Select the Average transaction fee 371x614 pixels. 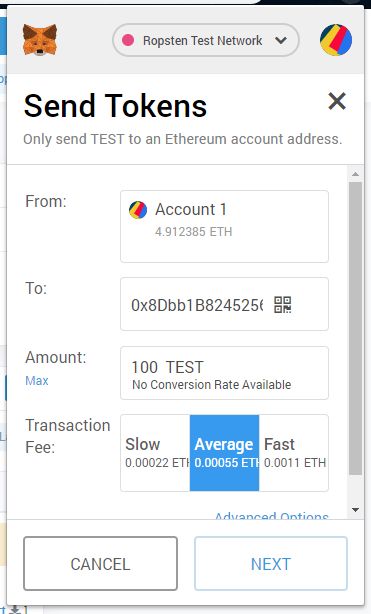pos(224,453)
